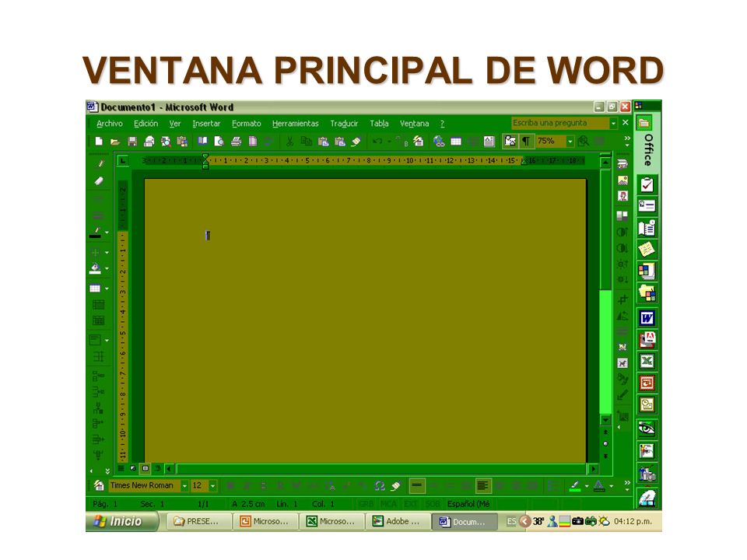Switch to Print Layout view button
Viewport: 747px width, 560px height.
pos(146,468)
